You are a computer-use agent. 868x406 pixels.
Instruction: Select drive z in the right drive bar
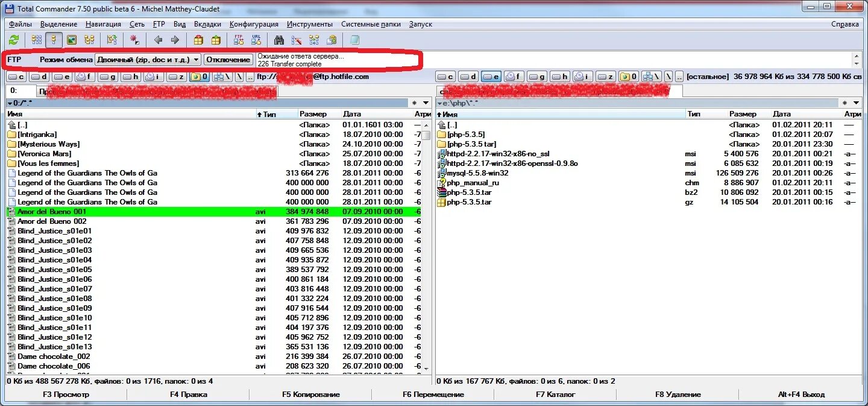click(x=606, y=77)
